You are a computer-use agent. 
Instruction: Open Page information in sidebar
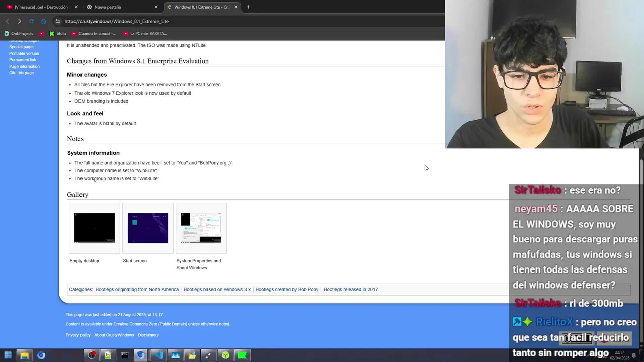tap(24, 66)
